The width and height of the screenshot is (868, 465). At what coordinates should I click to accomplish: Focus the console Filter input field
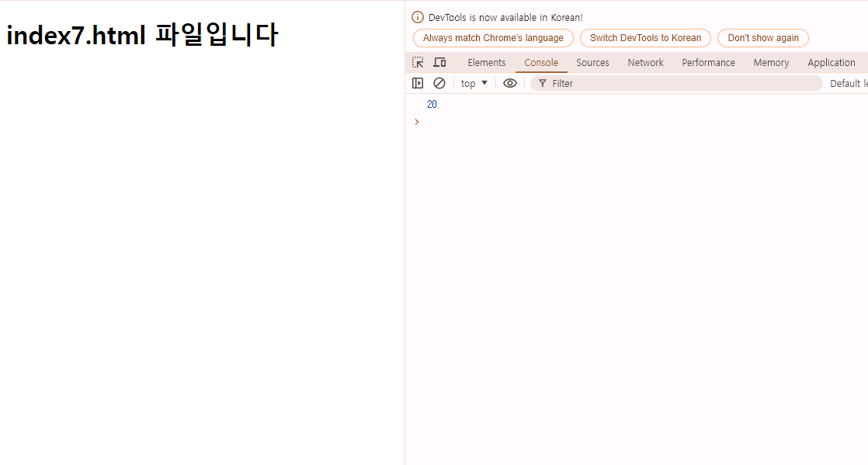[676, 83]
